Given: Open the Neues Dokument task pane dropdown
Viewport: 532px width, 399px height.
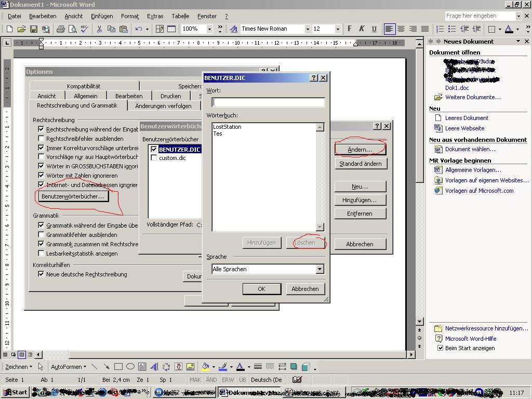Looking at the screenshot, I should click(518, 42).
